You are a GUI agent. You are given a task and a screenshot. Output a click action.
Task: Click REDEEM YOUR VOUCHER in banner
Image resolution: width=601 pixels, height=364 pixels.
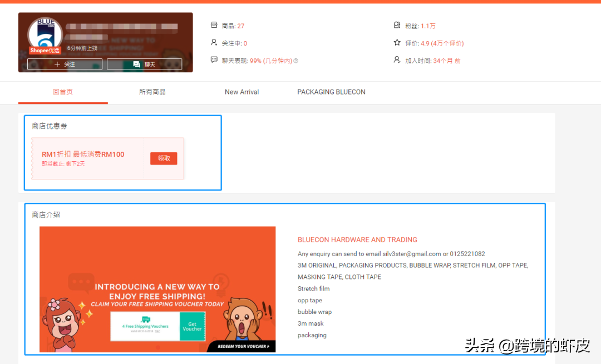tap(243, 346)
